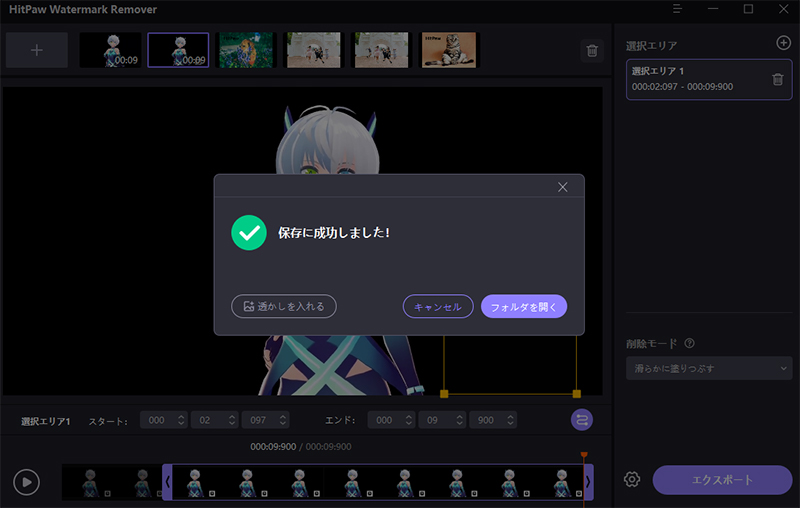The image size is (800, 508).
Task: Add a new selection area with plus icon
Action: point(783,43)
